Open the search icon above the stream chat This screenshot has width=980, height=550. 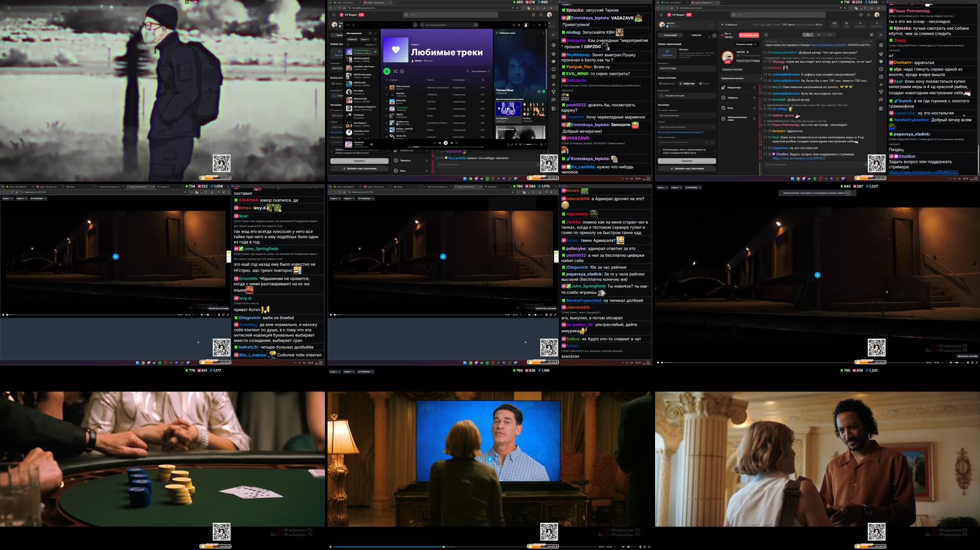(x=808, y=35)
